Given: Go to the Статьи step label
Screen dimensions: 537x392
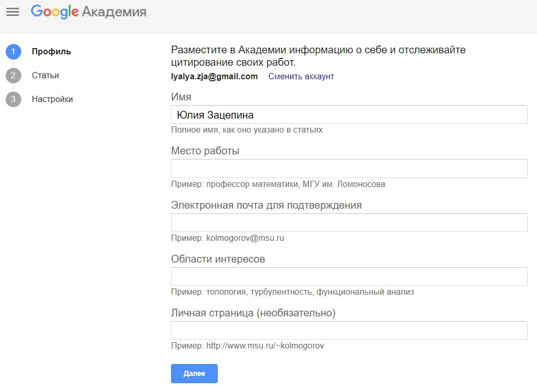Looking at the screenshot, I should click(x=45, y=75).
